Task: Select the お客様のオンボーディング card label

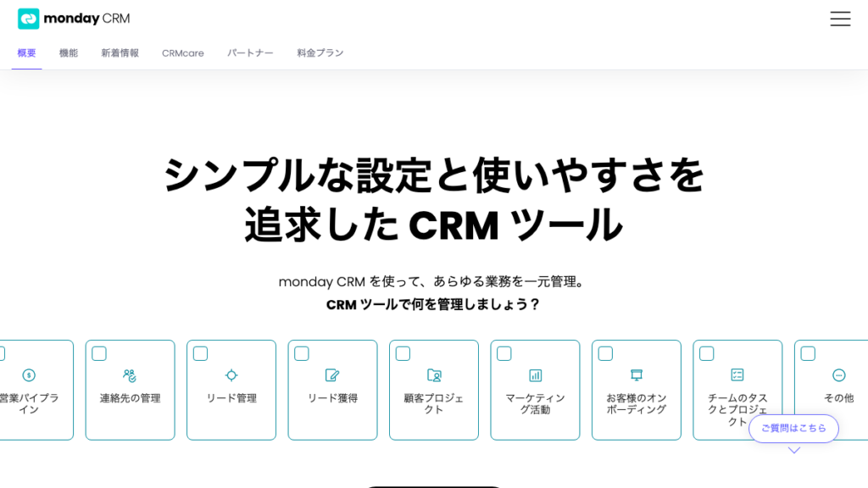Action: 637,403
